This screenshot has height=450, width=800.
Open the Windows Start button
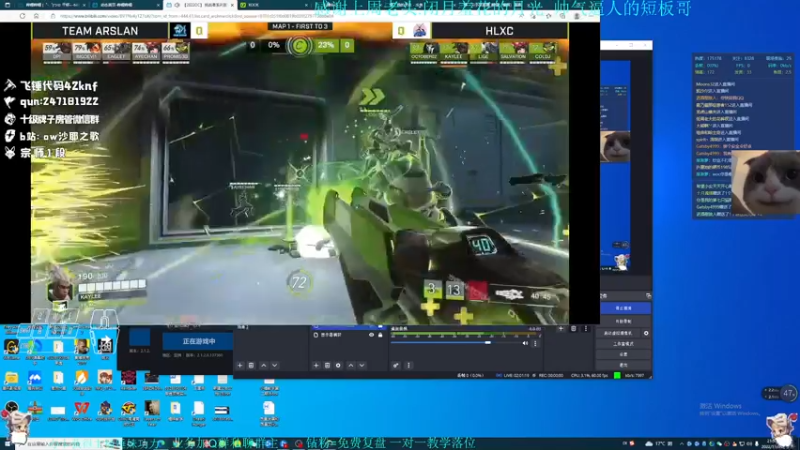tap(7, 444)
